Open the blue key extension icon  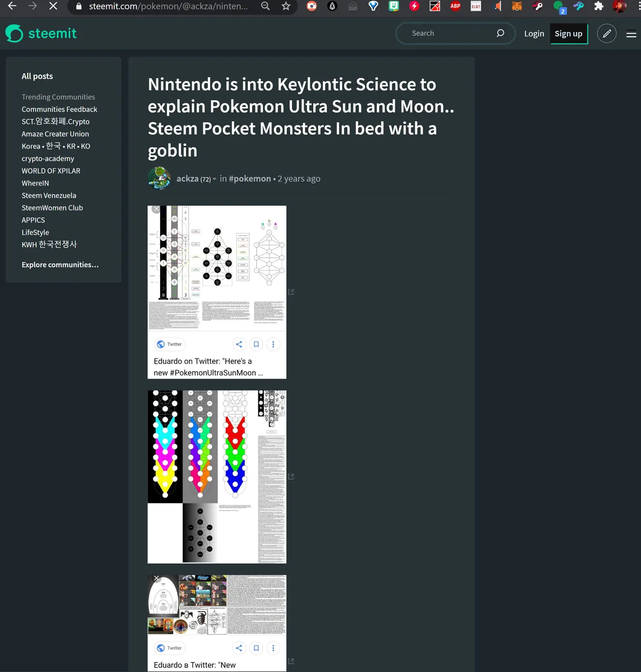point(579,6)
